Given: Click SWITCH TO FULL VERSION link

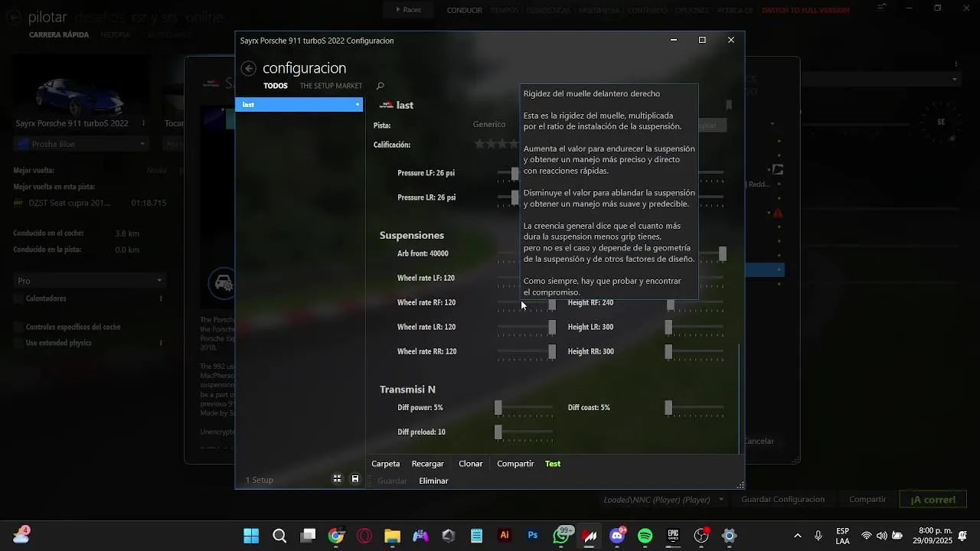Looking at the screenshot, I should point(805,11).
